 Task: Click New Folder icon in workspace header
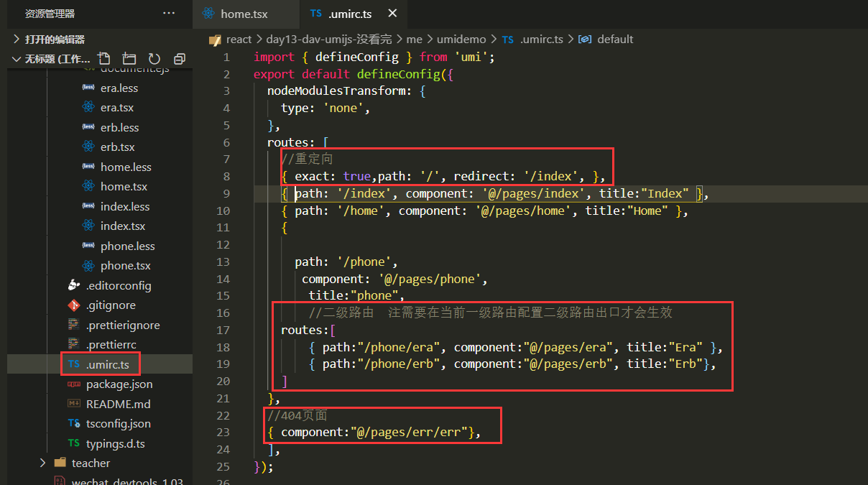(x=129, y=59)
